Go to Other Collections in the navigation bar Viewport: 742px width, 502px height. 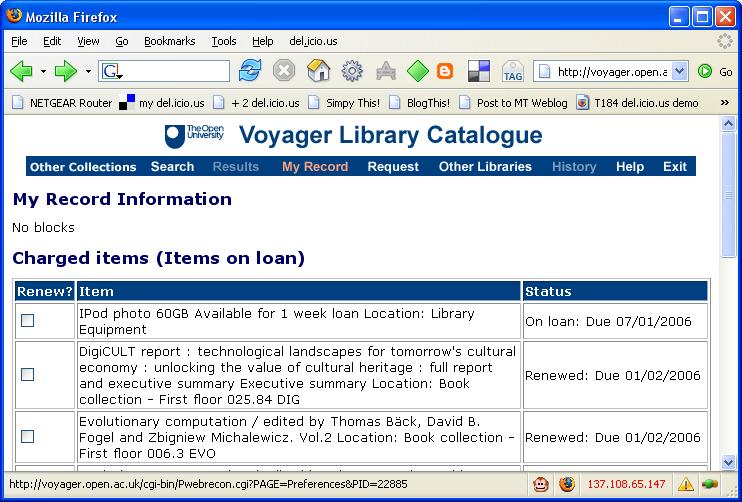tap(83, 167)
